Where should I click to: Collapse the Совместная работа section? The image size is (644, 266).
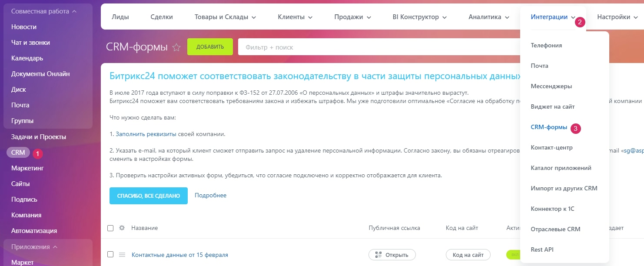44,11
